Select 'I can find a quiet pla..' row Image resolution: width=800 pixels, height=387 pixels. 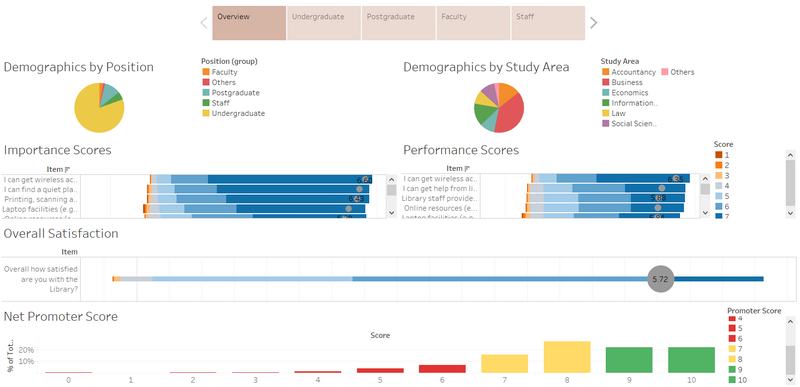pyautogui.click(x=40, y=189)
